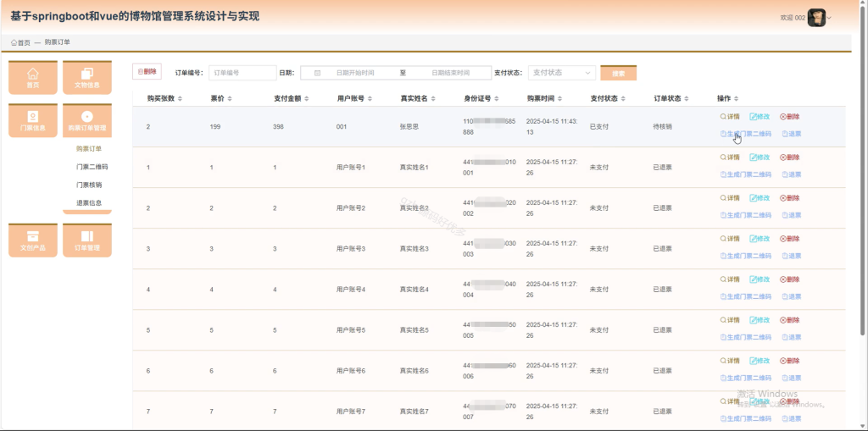Focus the 订单编号 input field
Viewport: 868px width, 431px height.
(242, 73)
